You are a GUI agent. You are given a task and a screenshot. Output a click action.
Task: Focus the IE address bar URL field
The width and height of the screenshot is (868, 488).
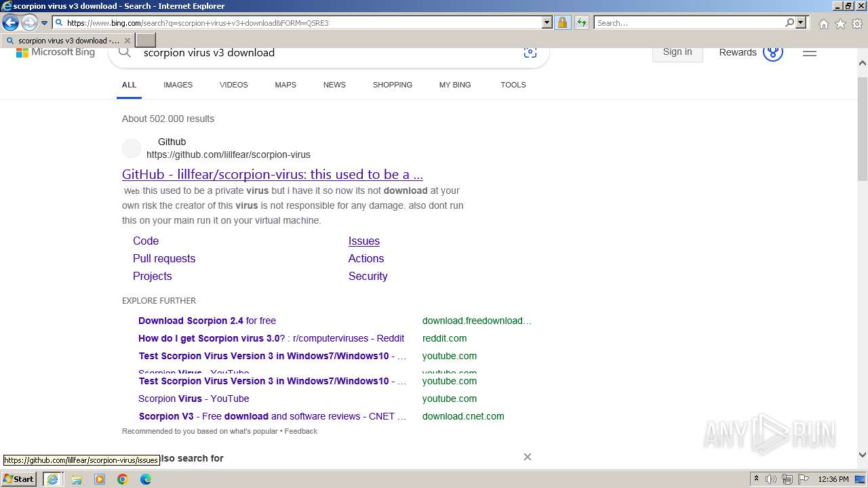tap(303, 22)
